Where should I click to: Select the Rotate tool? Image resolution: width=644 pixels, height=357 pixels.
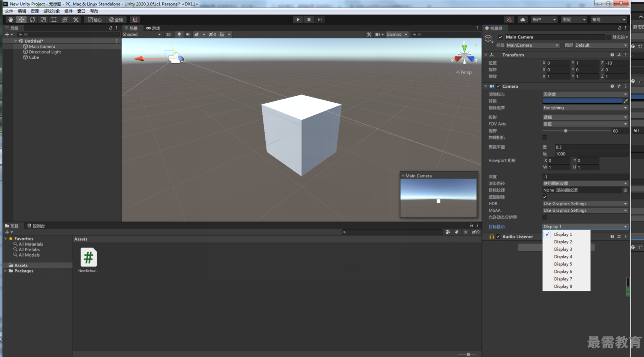click(32, 19)
